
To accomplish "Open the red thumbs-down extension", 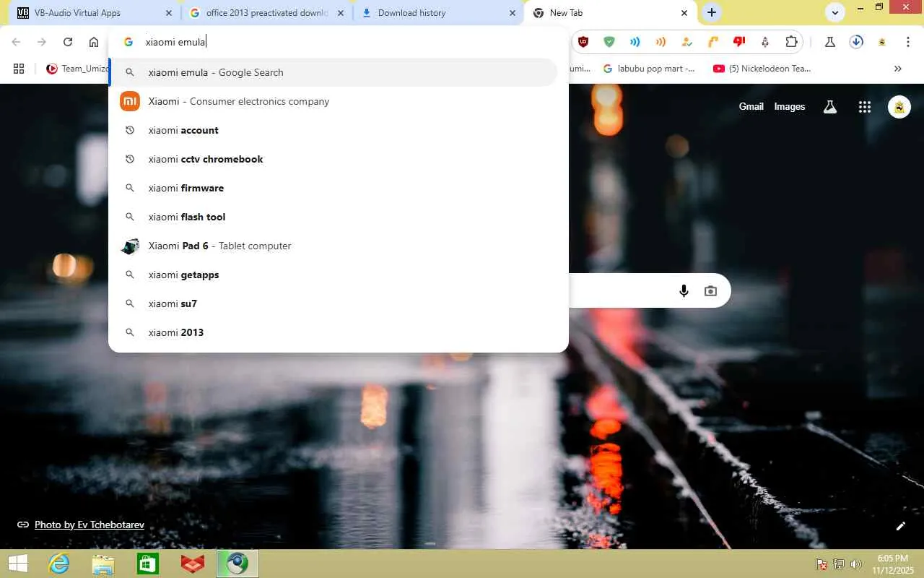I will [739, 42].
